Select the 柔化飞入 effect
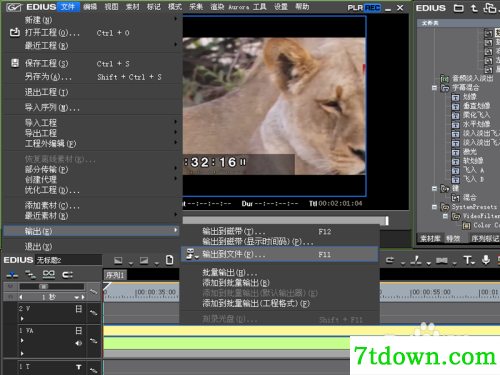The width and height of the screenshot is (500, 375). 476,115
